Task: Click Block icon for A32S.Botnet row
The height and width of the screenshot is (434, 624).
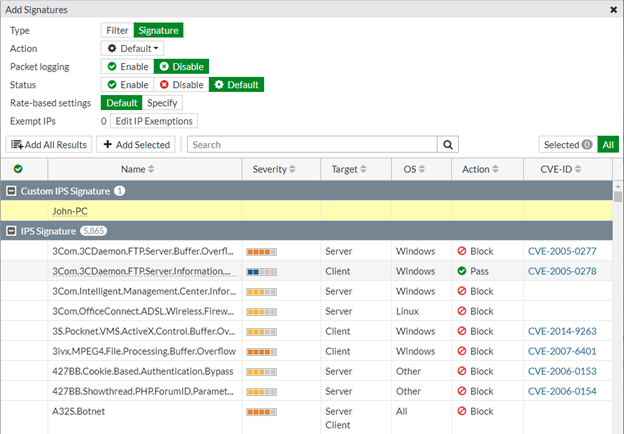Action: click(462, 411)
